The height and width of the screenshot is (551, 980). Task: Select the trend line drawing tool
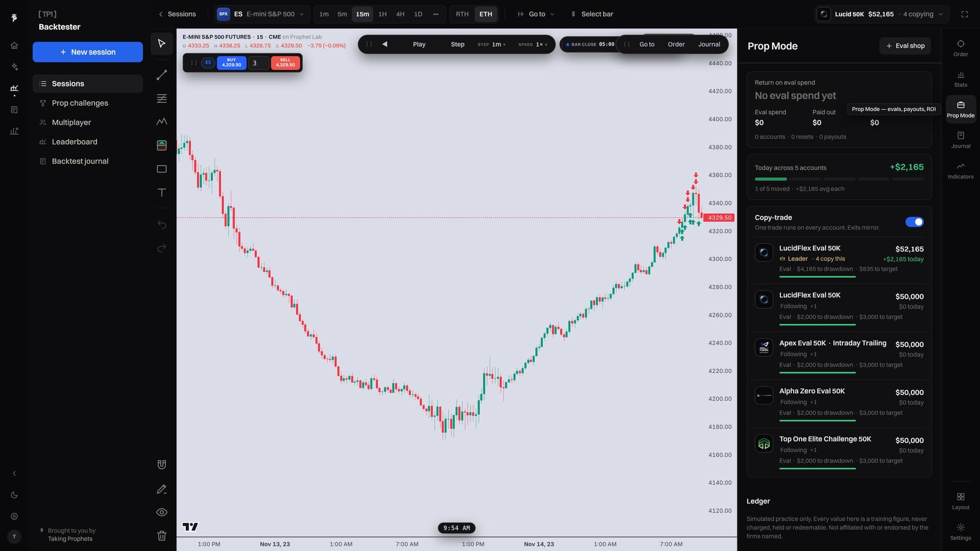tap(162, 75)
